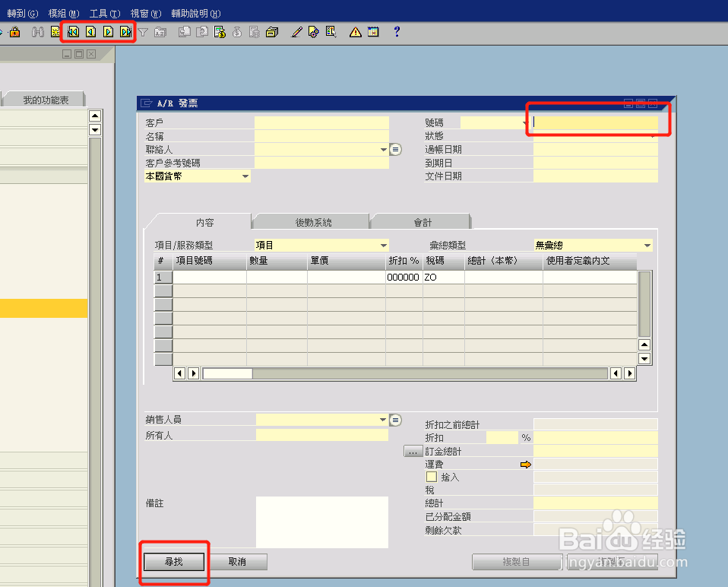Open the calendar icon on the toolbar

point(372,32)
